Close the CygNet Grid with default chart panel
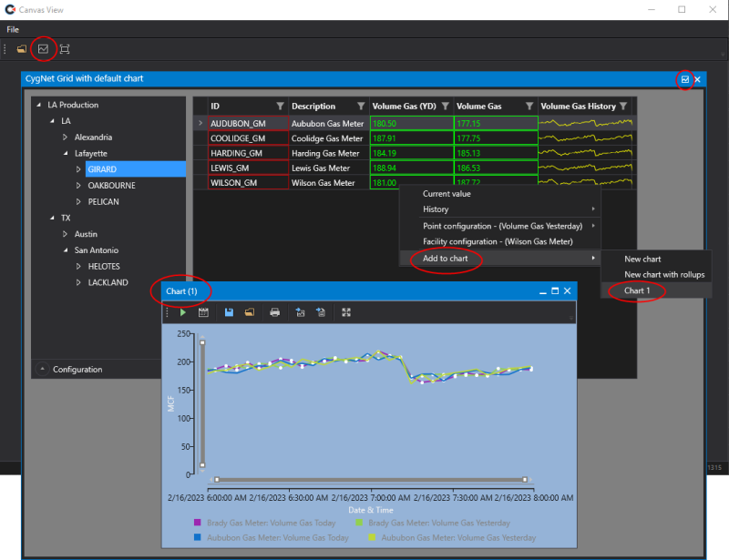This screenshot has width=729, height=560. pyautogui.click(x=697, y=79)
